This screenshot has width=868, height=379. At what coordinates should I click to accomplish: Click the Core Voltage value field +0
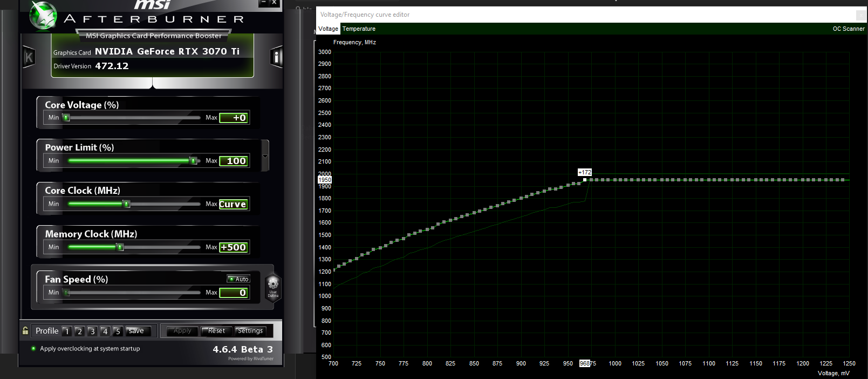click(234, 118)
